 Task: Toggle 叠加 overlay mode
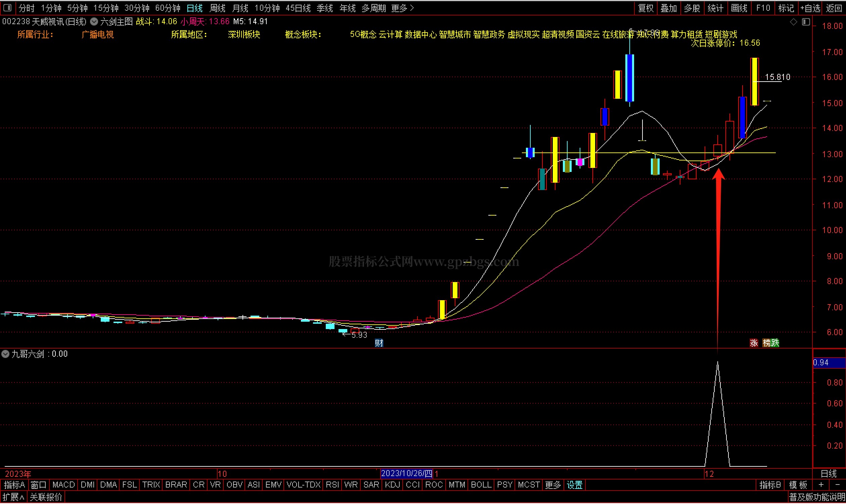668,8
